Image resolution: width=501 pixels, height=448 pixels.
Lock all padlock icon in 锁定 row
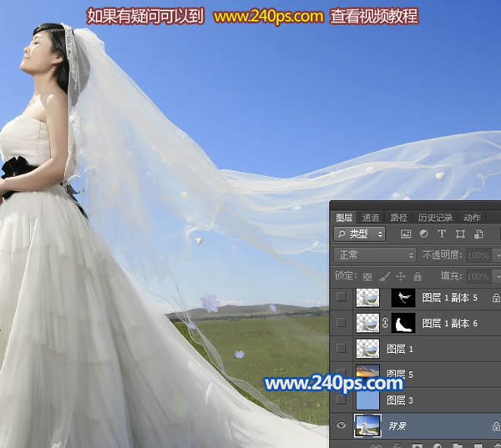coord(417,276)
